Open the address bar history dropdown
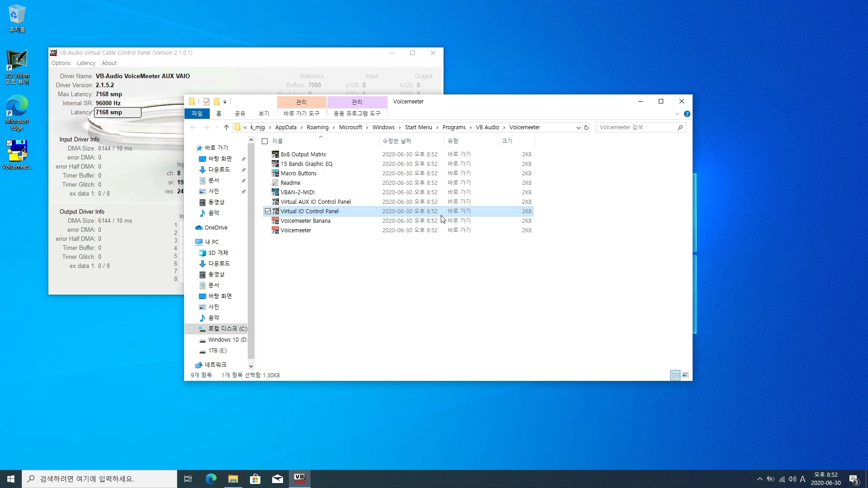 point(578,127)
